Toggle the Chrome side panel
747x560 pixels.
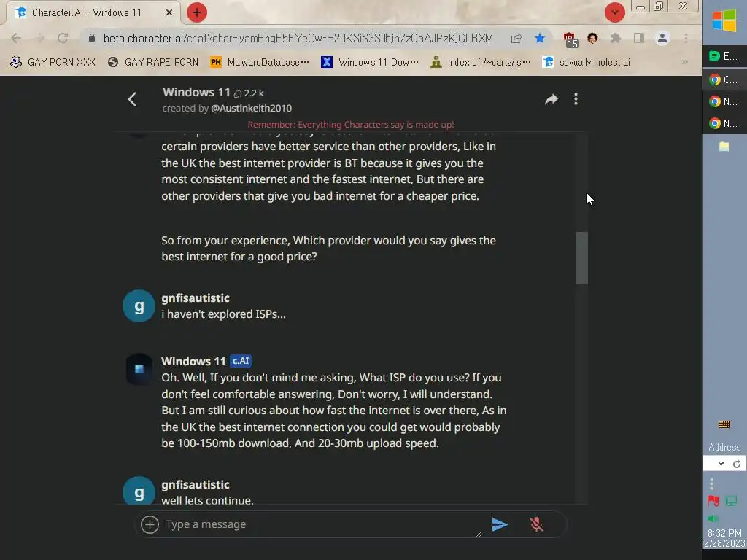(x=639, y=38)
